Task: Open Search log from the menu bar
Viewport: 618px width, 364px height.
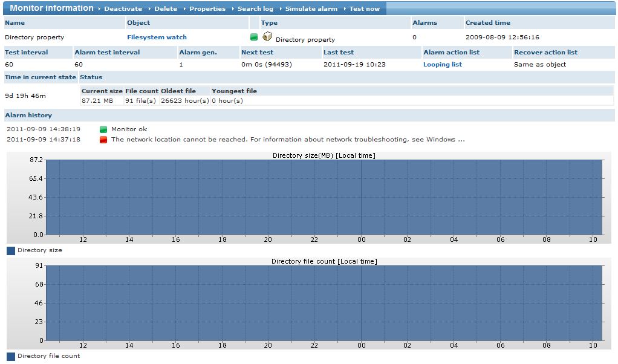Action: (x=255, y=9)
